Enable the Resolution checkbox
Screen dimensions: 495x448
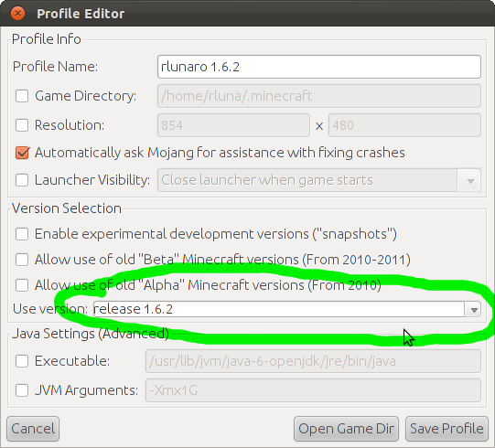[22, 125]
